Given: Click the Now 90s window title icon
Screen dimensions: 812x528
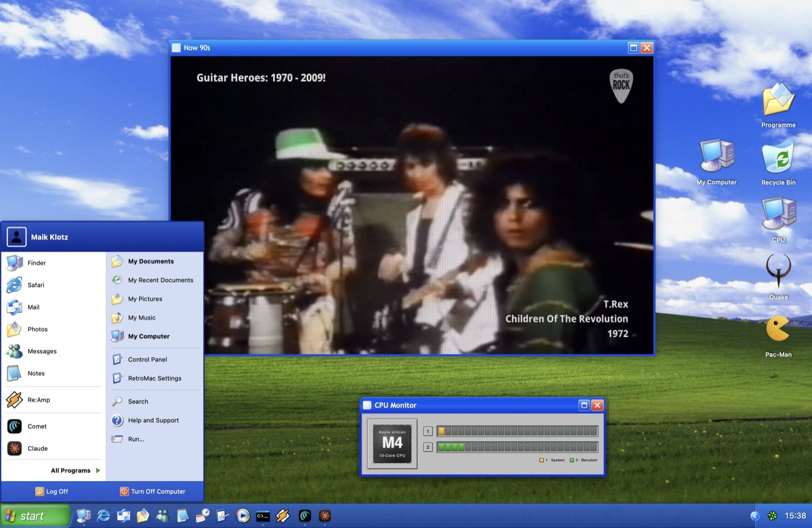Looking at the screenshot, I should [x=176, y=48].
